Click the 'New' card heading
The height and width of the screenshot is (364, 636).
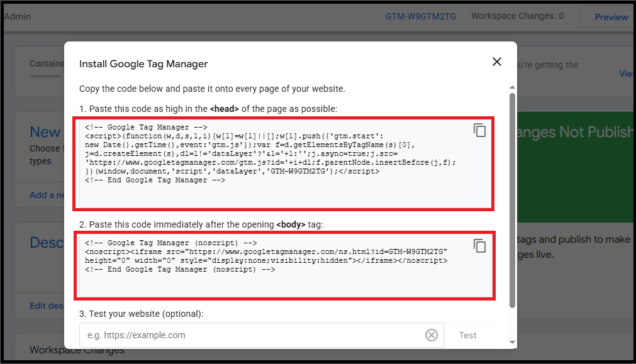45,132
